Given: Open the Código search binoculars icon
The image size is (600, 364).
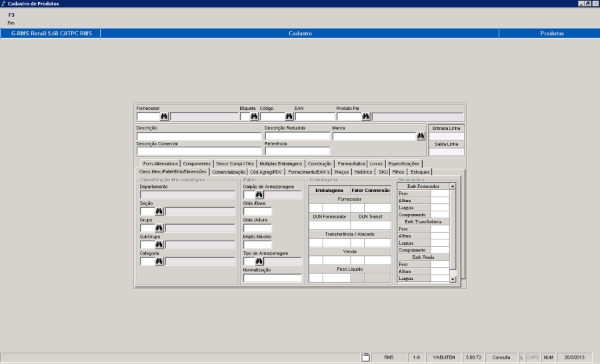Looking at the screenshot, I should pos(289,117).
